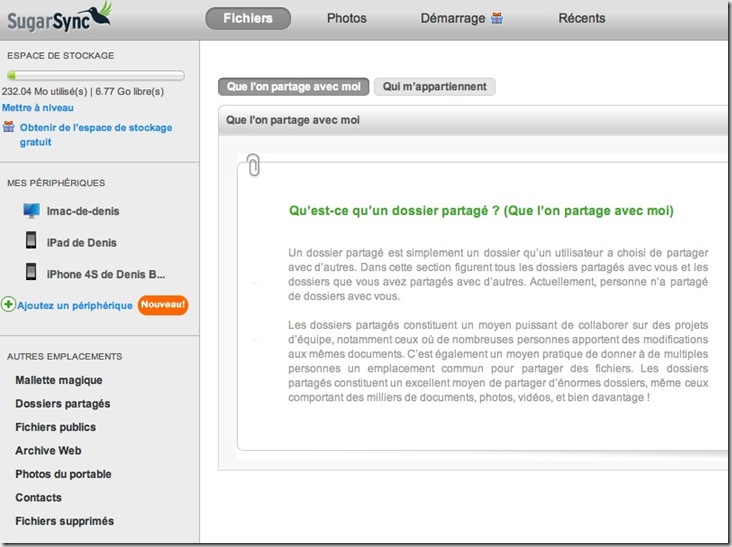Select the "Que l'on partage avec moi" filter
This screenshot has height=547, width=732.
[x=293, y=87]
